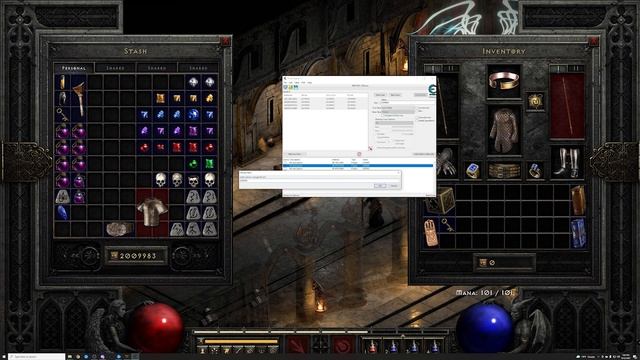Click the blue mana orb
640x360 pixels.
(x=484, y=328)
